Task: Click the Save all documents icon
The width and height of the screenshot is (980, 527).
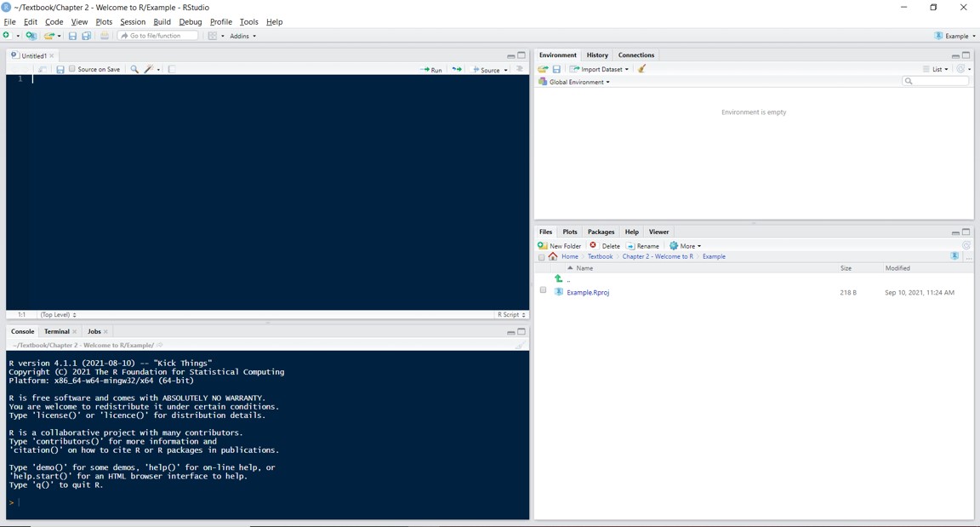Action: click(x=87, y=36)
